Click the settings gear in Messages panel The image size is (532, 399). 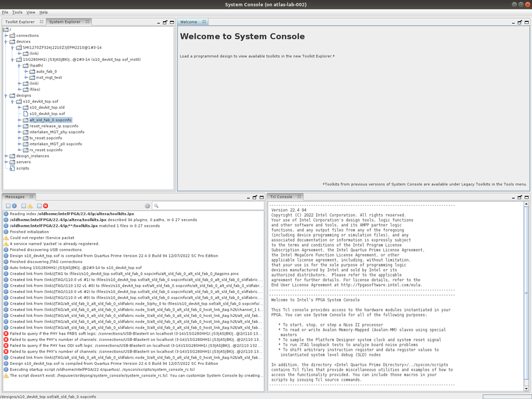(148, 206)
